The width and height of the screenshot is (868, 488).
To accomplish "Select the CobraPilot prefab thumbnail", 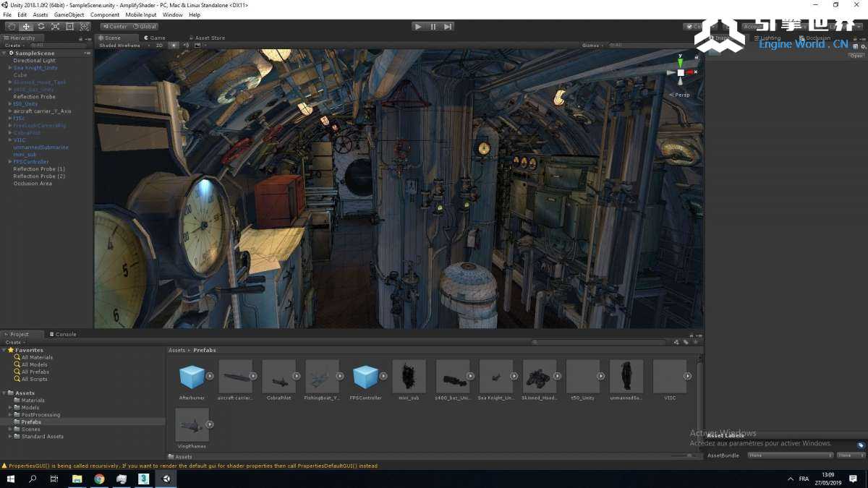I will coord(279,377).
